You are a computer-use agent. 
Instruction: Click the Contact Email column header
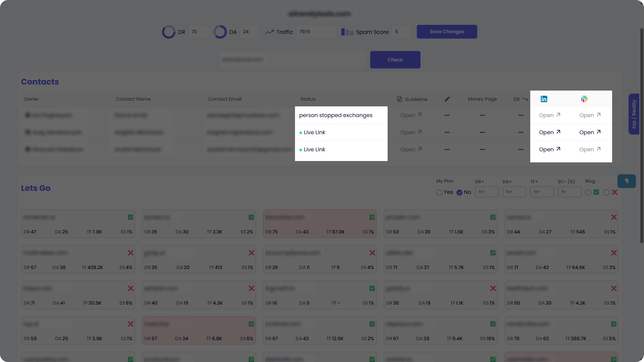(225, 99)
